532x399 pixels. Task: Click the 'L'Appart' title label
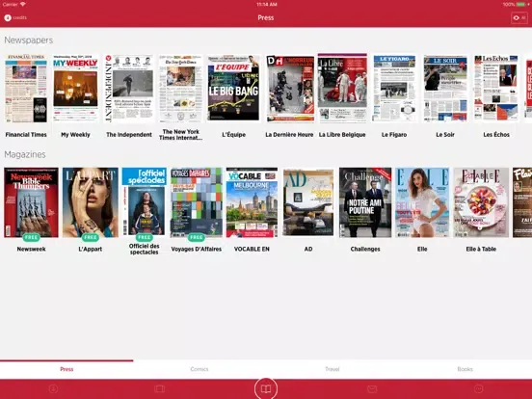coord(91,249)
